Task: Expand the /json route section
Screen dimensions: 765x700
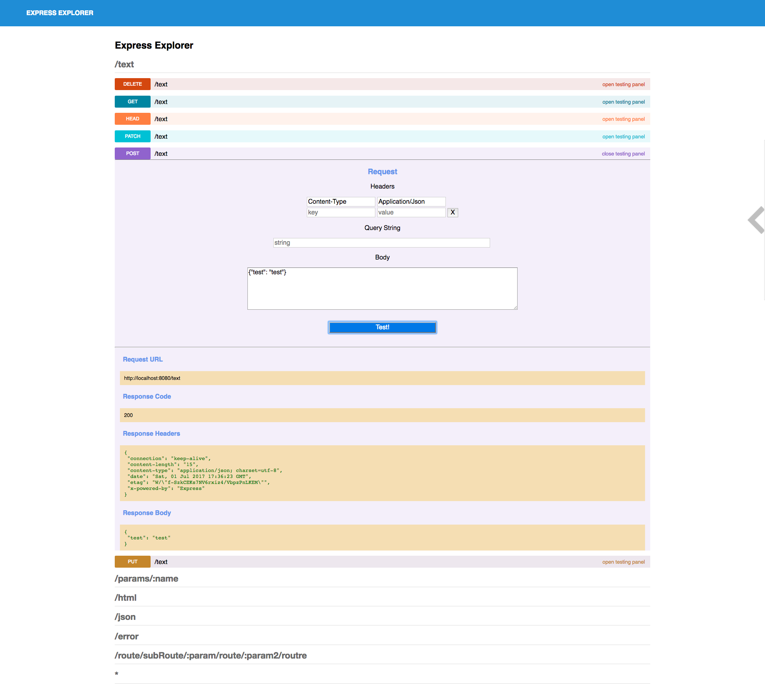Action: pyautogui.click(x=125, y=617)
